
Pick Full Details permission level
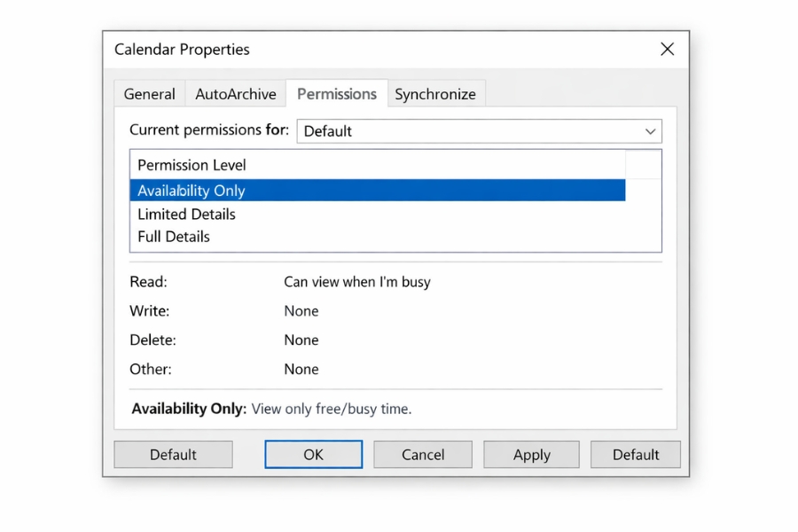tap(174, 237)
